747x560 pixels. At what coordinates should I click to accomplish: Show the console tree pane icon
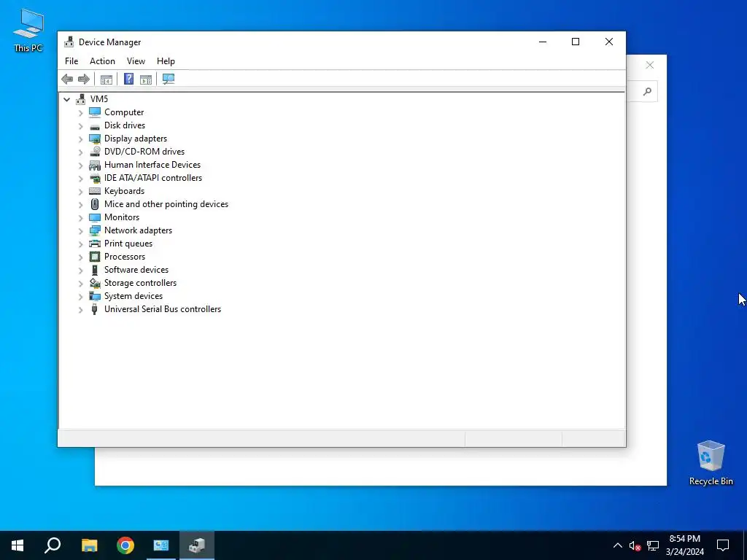click(x=107, y=79)
